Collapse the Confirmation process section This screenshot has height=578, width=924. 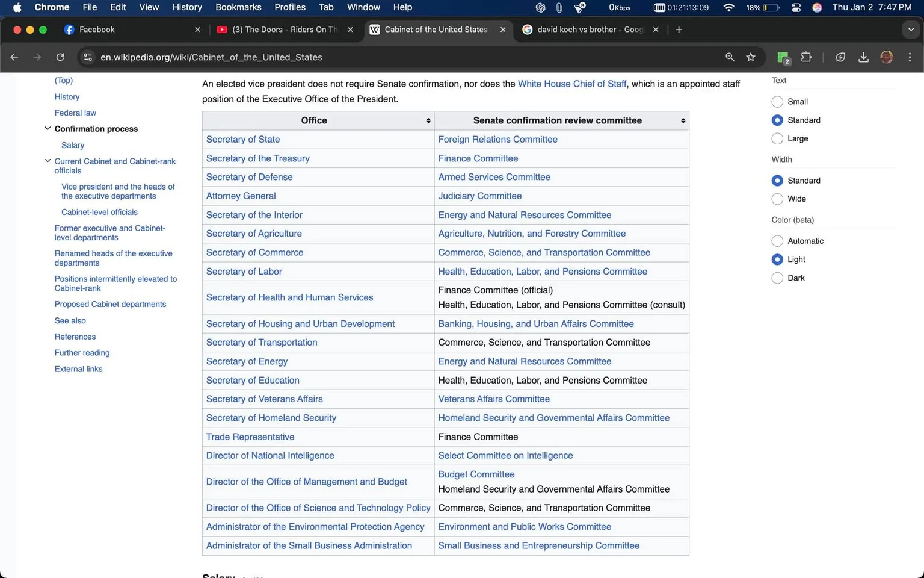[48, 128]
